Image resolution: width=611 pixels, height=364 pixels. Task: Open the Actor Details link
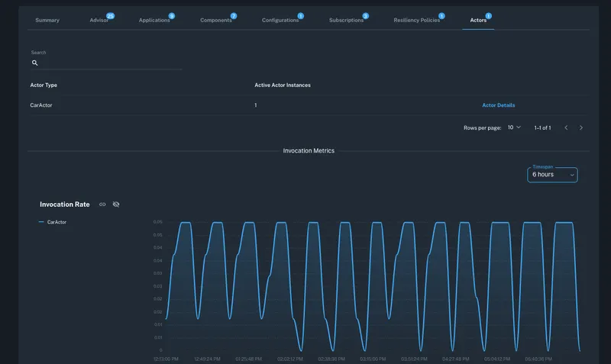click(x=498, y=105)
